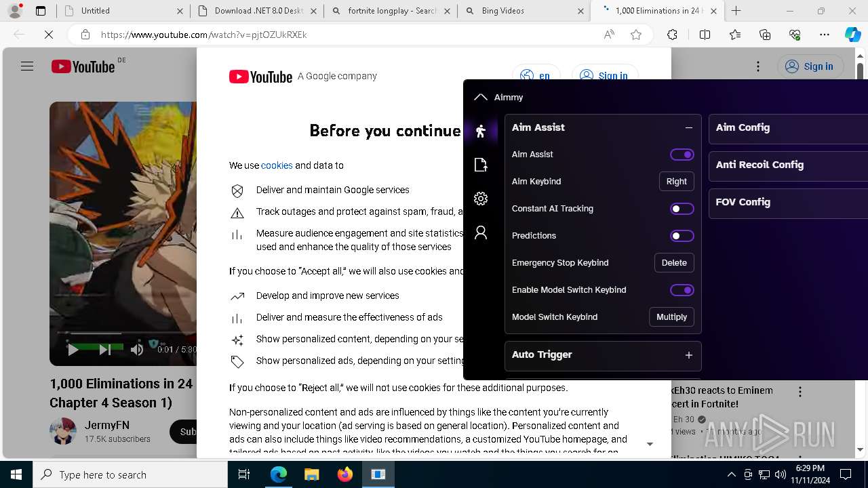Open cookies link in consent text

click(x=277, y=165)
